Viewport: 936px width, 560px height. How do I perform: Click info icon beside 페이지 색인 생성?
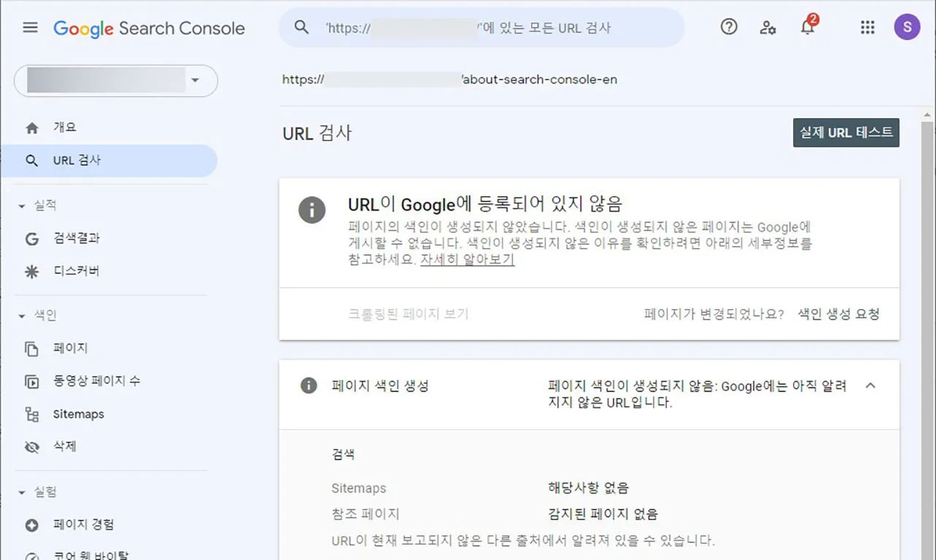click(309, 386)
